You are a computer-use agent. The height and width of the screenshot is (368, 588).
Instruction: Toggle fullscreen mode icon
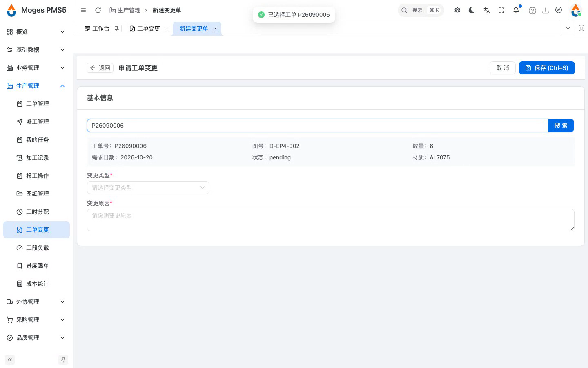pos(501,10)
